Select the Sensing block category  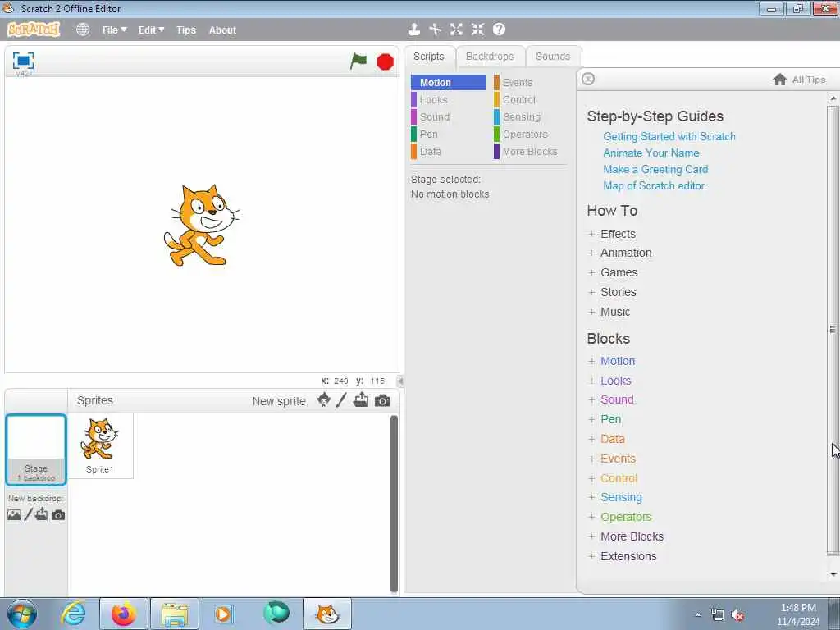click(531, 116)
